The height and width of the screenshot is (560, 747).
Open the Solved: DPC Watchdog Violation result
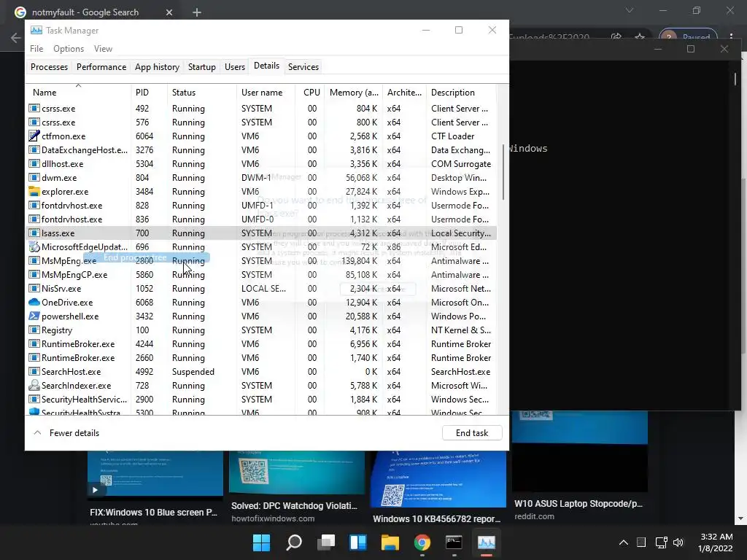point(295,506)
